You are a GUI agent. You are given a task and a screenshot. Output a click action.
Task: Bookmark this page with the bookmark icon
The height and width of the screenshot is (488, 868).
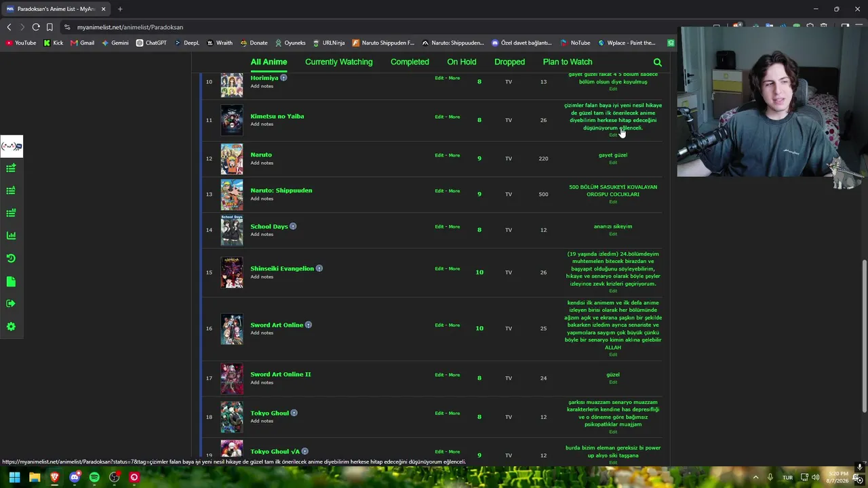pos(50,27)
